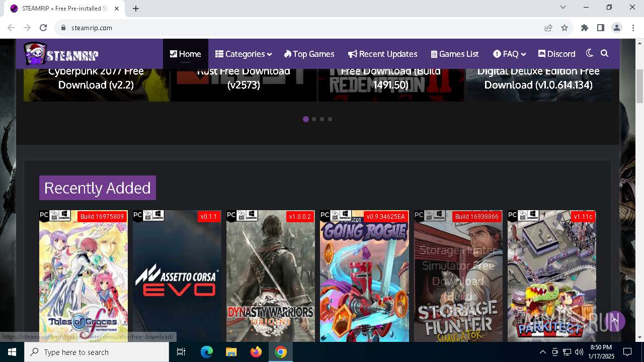Click the Build 16938866 version badge

[x=476, y=217]
